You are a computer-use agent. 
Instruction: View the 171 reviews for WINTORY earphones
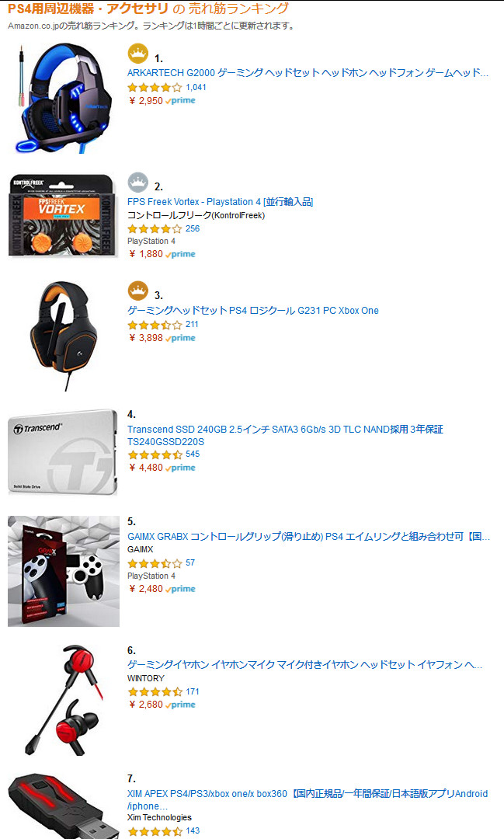click(x=193, y=691)
